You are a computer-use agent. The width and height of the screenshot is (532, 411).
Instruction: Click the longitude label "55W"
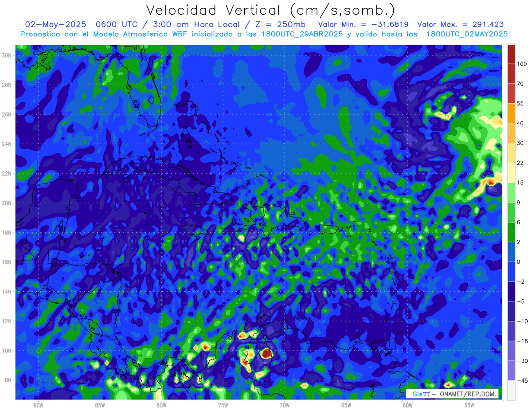(469, 405)
